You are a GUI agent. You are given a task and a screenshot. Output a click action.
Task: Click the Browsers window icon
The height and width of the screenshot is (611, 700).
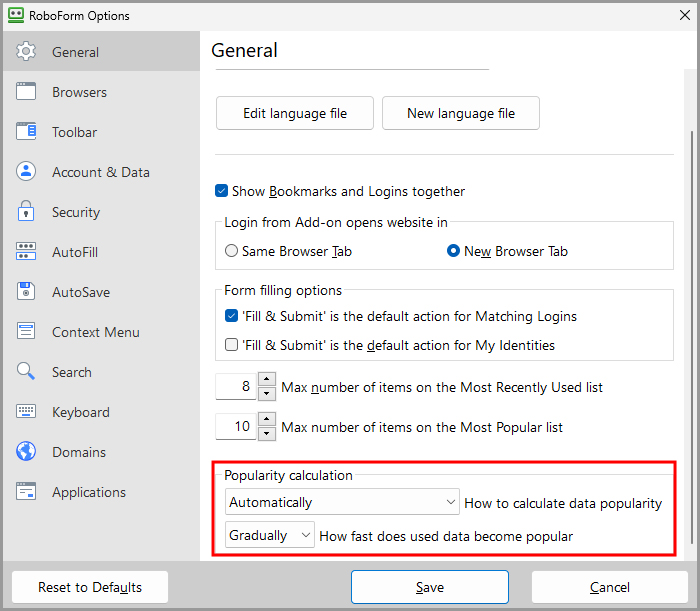(x=26, y=91)
